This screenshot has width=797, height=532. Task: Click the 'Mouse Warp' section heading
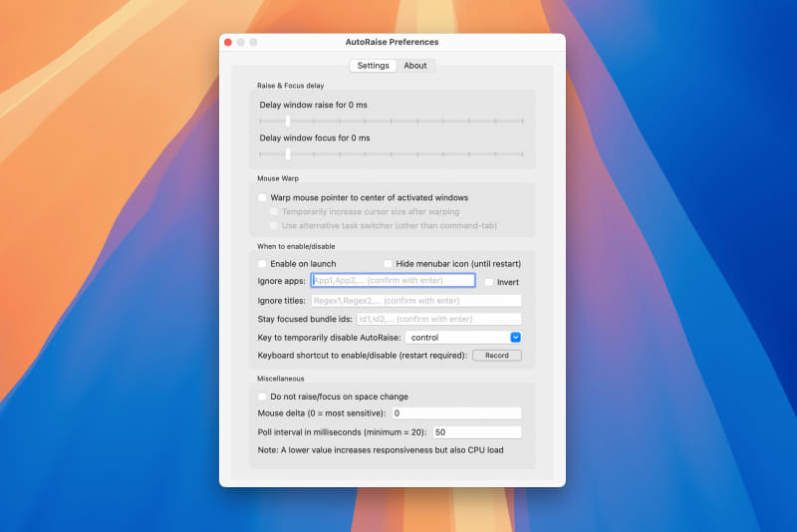tap(278, 178)
